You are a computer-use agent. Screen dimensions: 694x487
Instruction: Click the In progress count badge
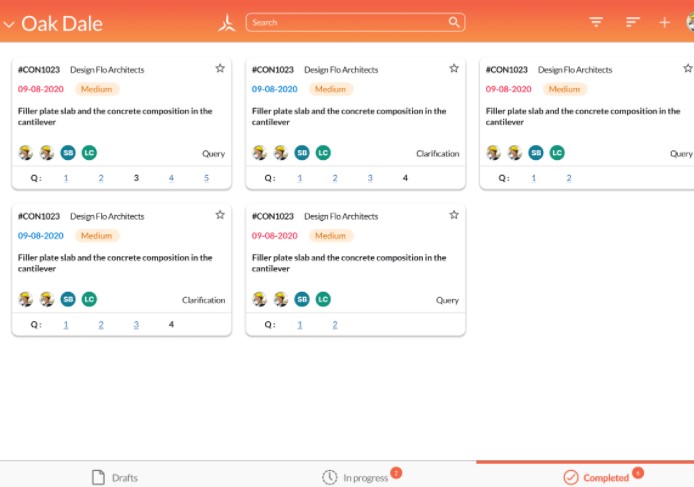tap(397, 473)
